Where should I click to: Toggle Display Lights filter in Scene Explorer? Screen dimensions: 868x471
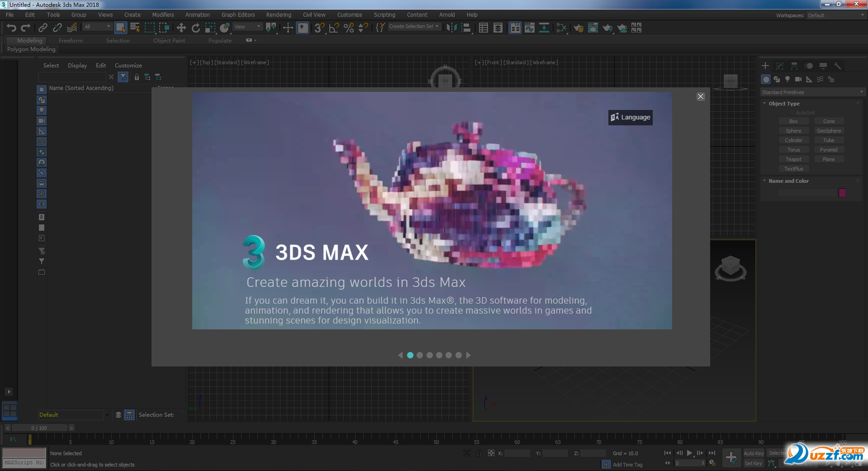pos(42,110)
